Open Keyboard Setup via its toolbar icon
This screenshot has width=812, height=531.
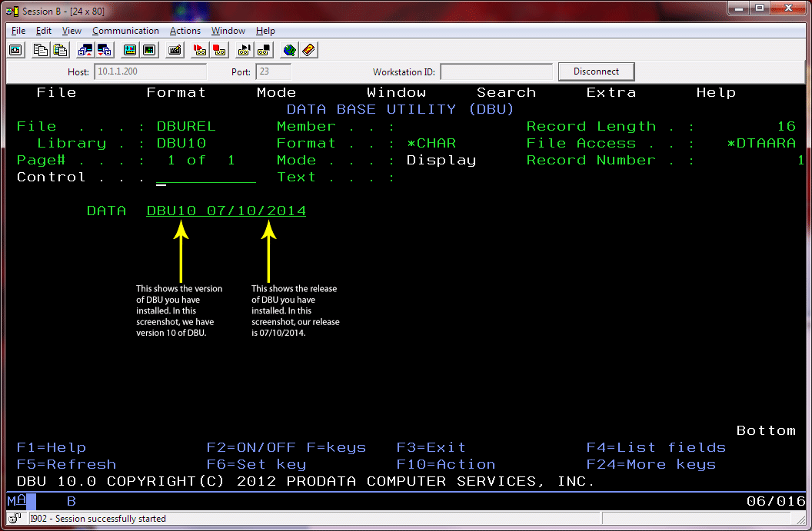[x=174, y=49]
